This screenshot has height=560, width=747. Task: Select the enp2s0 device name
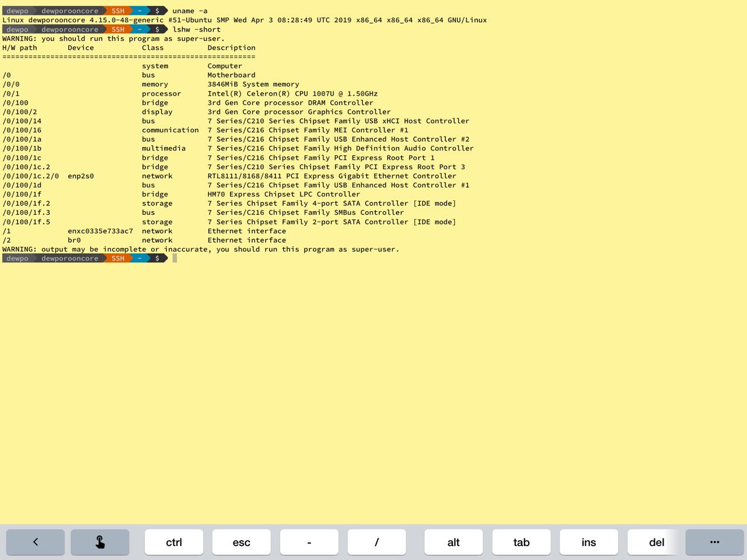(x=81, y=176)
